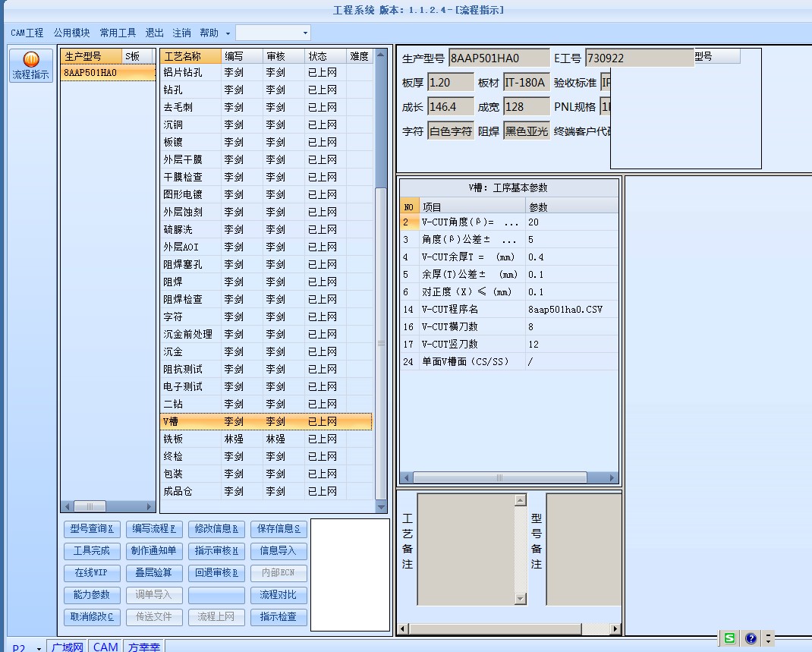Click the 生产型号 list column header
Screen dimensions: 812x652
click(91, 56)
